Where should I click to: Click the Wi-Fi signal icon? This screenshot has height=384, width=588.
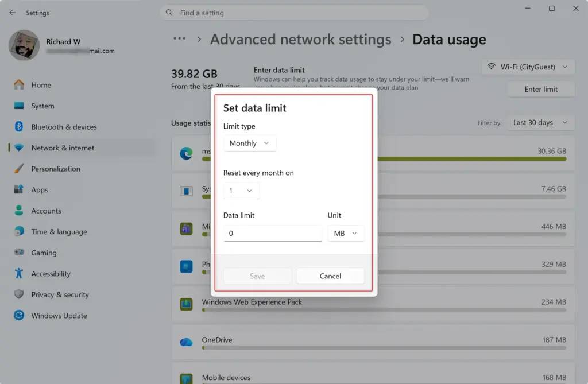491,67
